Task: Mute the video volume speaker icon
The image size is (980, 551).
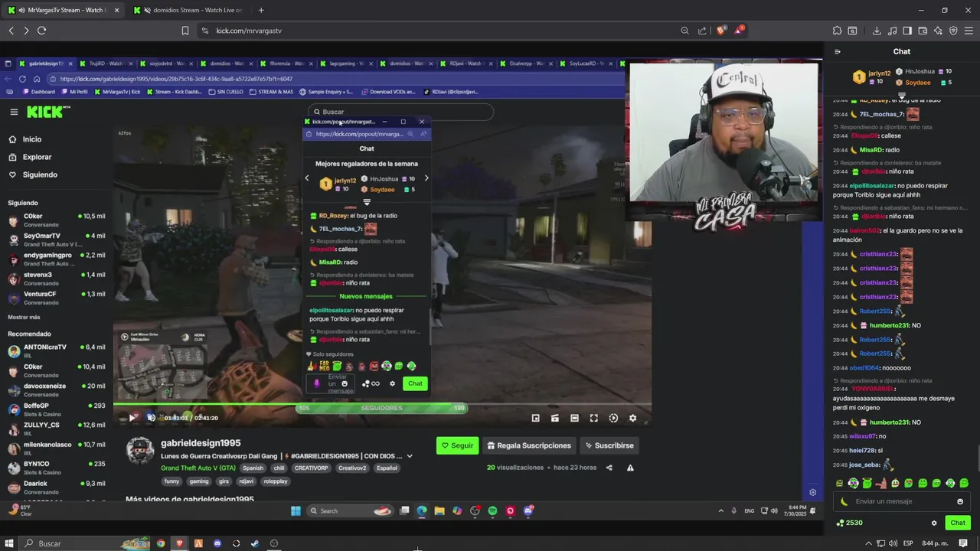Action: [x=151, y=418]
